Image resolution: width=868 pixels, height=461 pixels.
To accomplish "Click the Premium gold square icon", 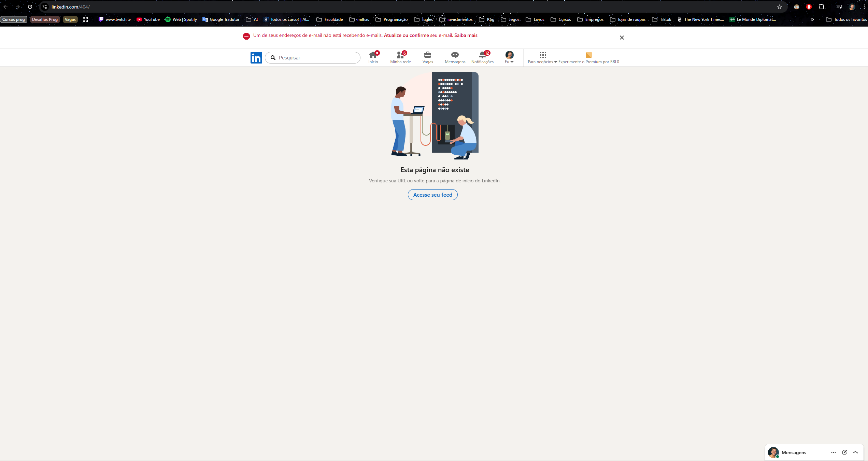I will click(x=588, y=55).
